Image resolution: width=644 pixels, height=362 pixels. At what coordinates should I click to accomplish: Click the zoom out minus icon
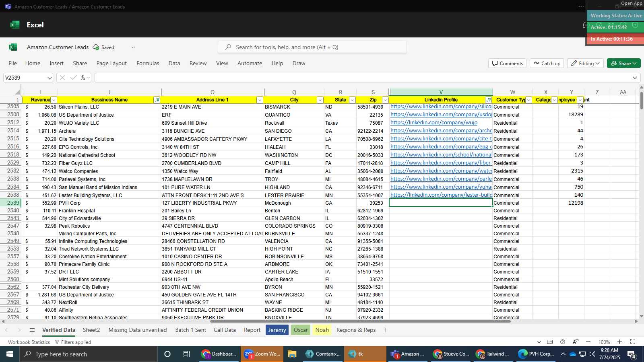(588, 342)
